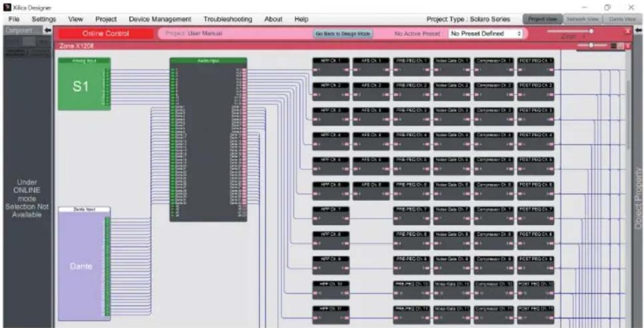Viewport: 644px width, 328px height.
Task: Collapse the Component panel with left arrow
Action: point(48,31)
